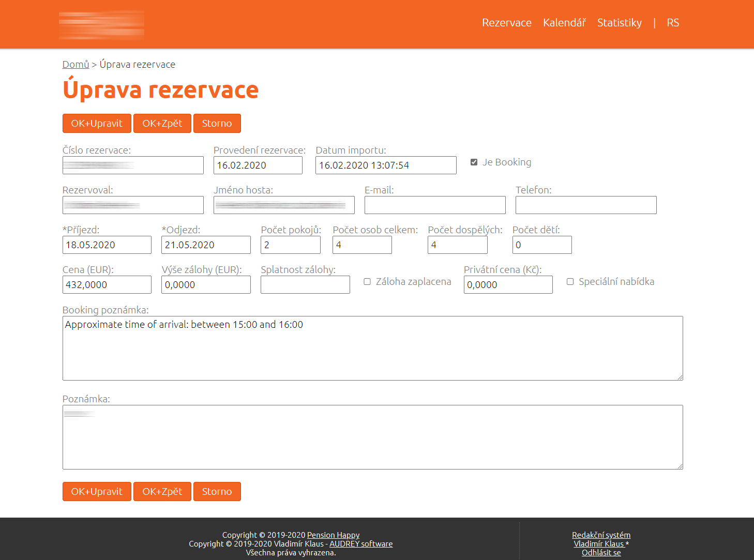Grab the Poznámka textarea resize handle
The width and height of the screenshot is (754, 560).
680,466
